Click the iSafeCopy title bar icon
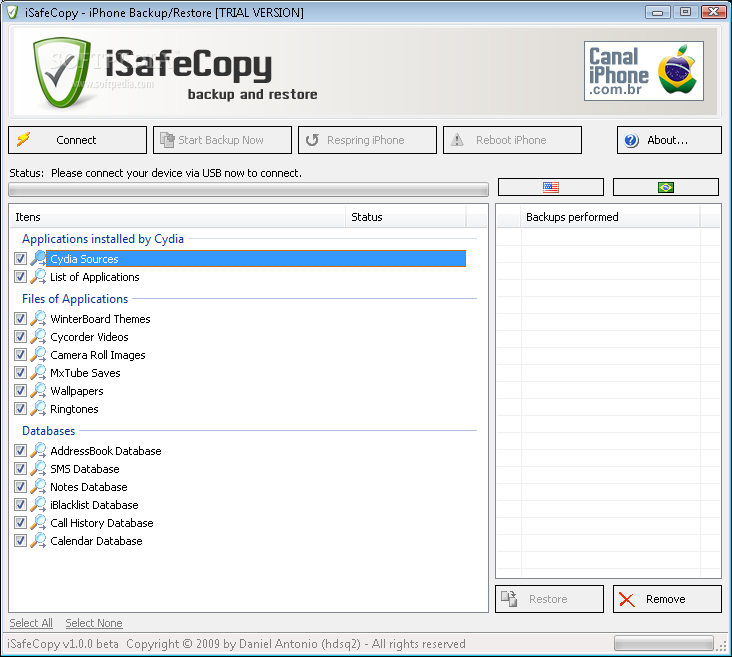Screen dimensions: 732x657 coord(13,12)
